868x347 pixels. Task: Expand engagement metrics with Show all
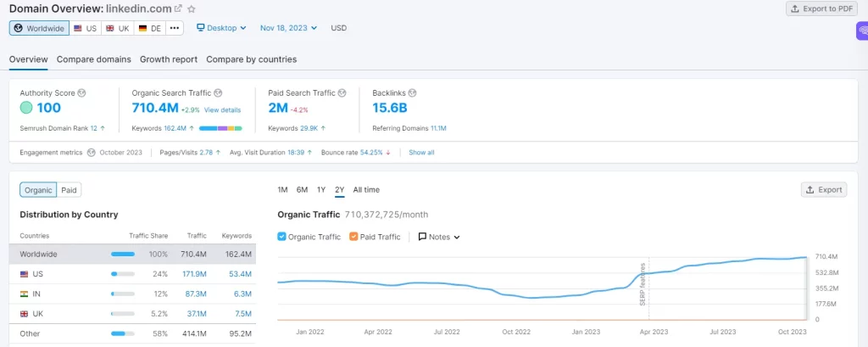pyautogui.click(x=421, y=153)
